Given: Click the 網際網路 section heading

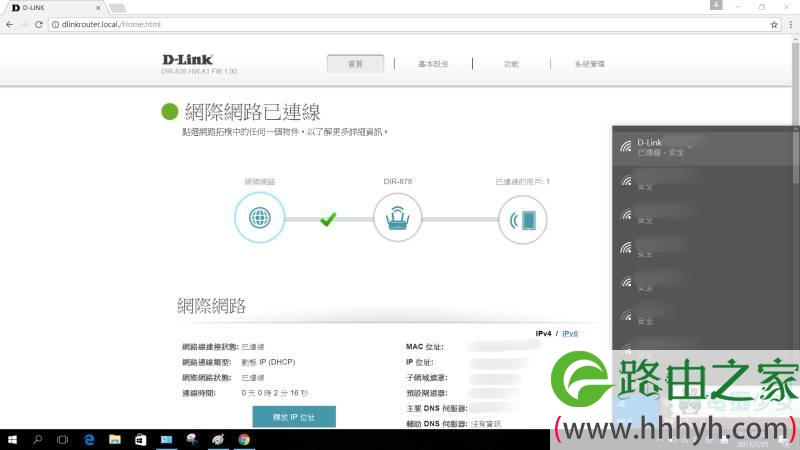Looking at the screenshot, I should point(212,306).
